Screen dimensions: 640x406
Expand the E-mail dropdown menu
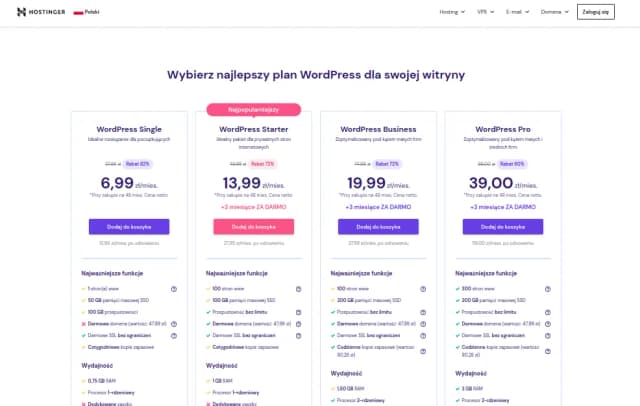point(520,12)
